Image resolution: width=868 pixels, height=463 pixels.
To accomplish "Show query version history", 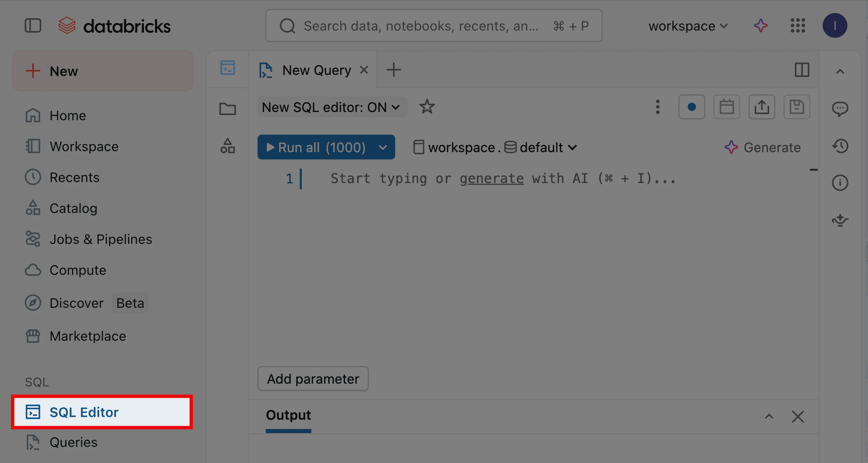I will point(840,146).
